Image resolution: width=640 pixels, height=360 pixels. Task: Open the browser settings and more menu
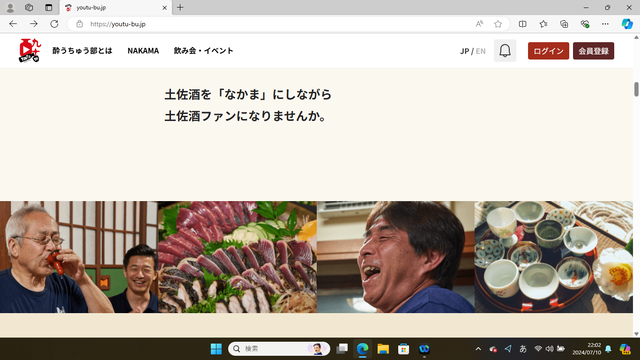click(x=605, y=24)
